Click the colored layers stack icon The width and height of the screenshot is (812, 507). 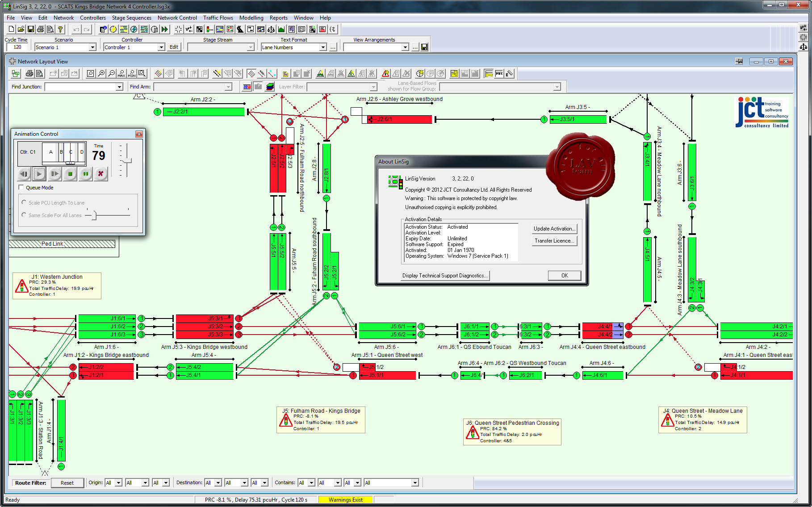[270, 87]
